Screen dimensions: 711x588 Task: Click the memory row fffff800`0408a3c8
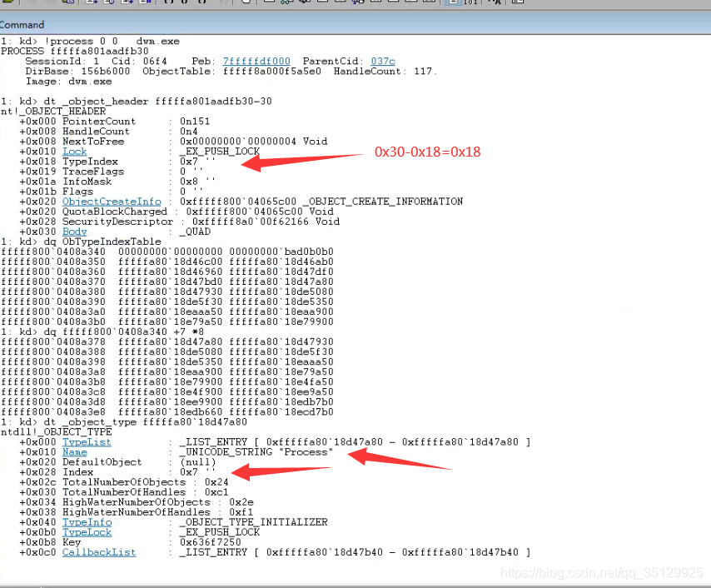[x=167, y=391]
